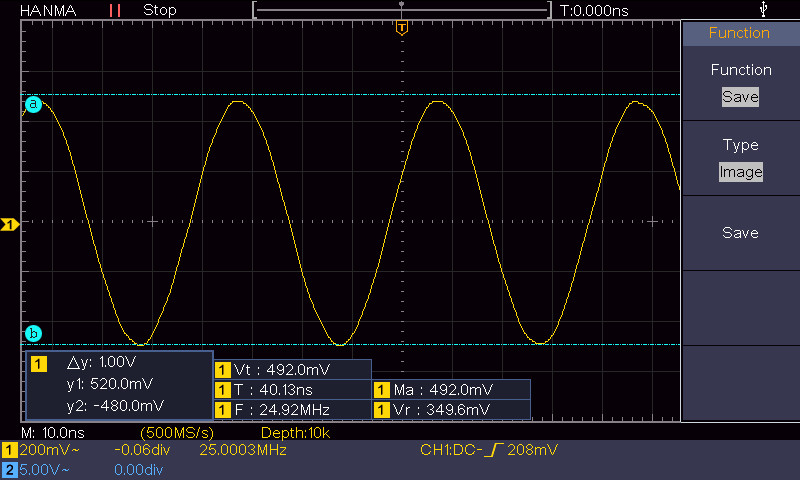Click the Depth:10k memory depth label
This screenshot has width=800, height=480.
point(294,433)
